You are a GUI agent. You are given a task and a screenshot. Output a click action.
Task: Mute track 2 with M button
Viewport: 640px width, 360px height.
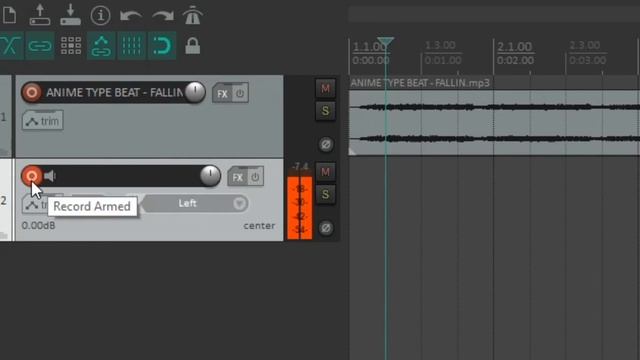(x=325, y=172)
